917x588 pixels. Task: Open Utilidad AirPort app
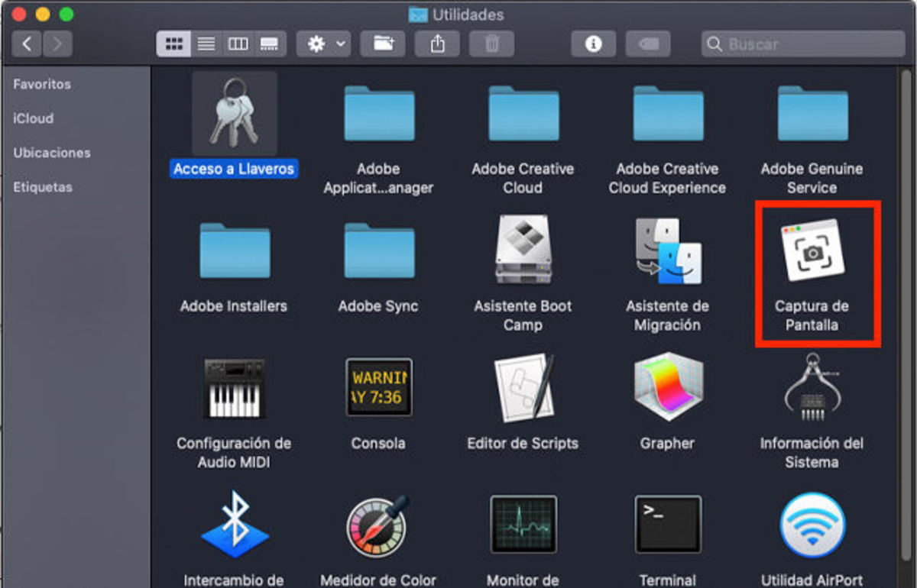pyautogui.click(x=812, y=525)
